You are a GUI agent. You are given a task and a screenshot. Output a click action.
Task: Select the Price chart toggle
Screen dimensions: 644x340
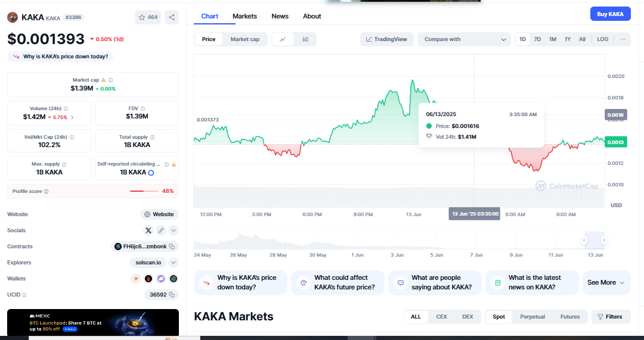[x=209, y=39]
